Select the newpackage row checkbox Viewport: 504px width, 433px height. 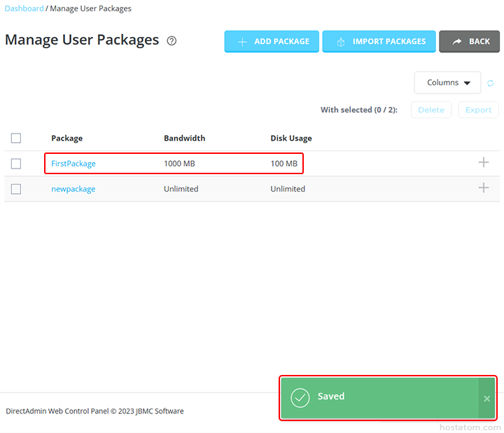coord(16,189)
